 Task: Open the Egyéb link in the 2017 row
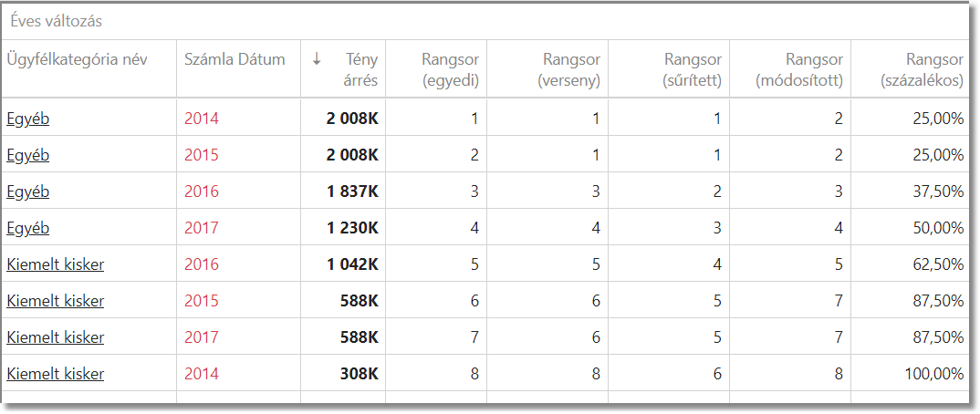(28, 228)
